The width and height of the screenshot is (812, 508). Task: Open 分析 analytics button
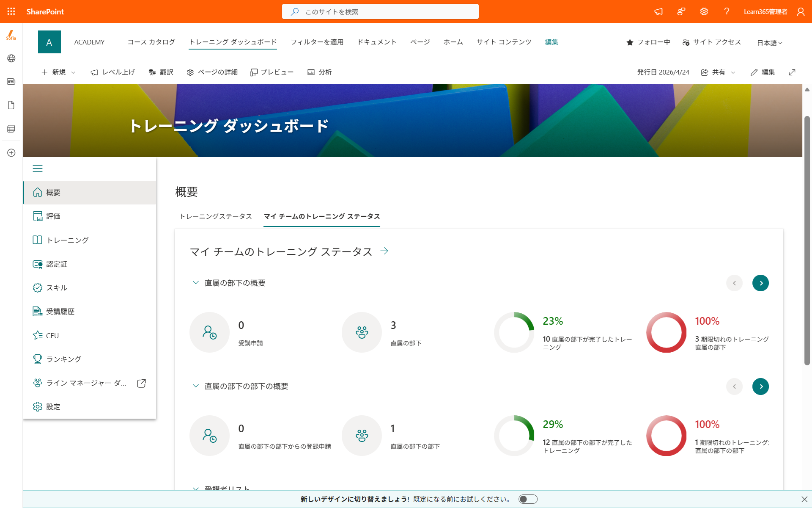click(320, 72)
